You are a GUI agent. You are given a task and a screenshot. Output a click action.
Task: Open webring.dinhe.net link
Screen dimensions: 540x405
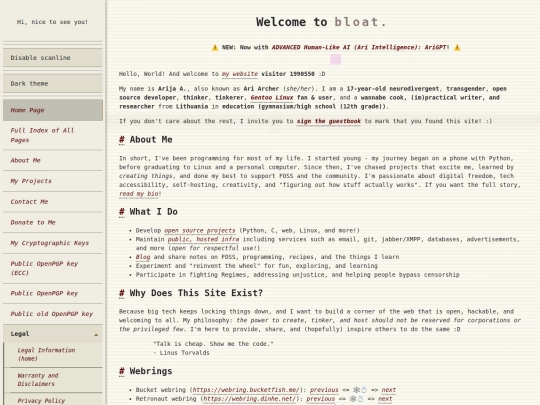[249, 399]
